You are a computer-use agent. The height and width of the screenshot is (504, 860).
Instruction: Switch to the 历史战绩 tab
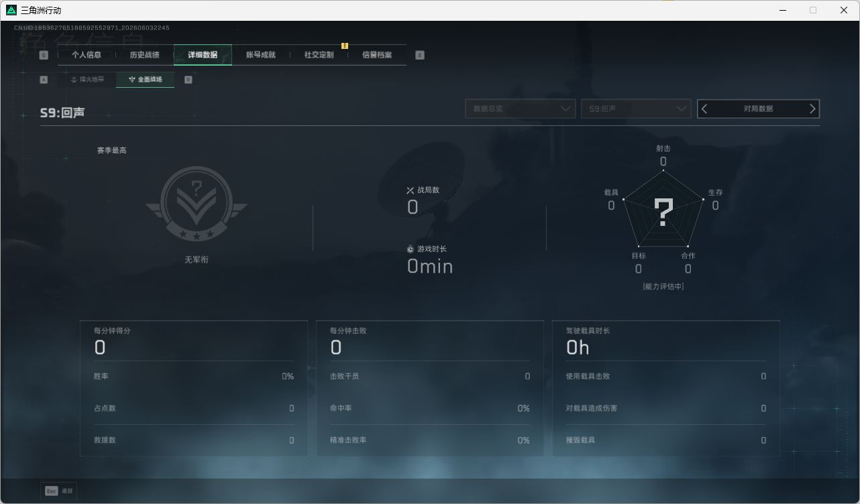144,55
